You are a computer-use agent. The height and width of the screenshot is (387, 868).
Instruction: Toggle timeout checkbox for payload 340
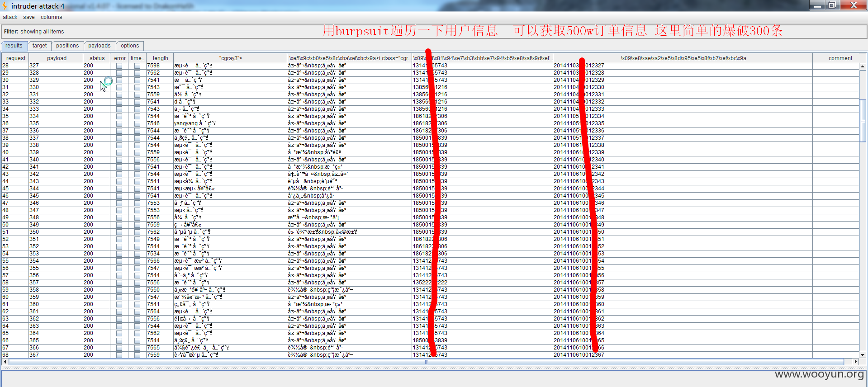tap(137, 160)
